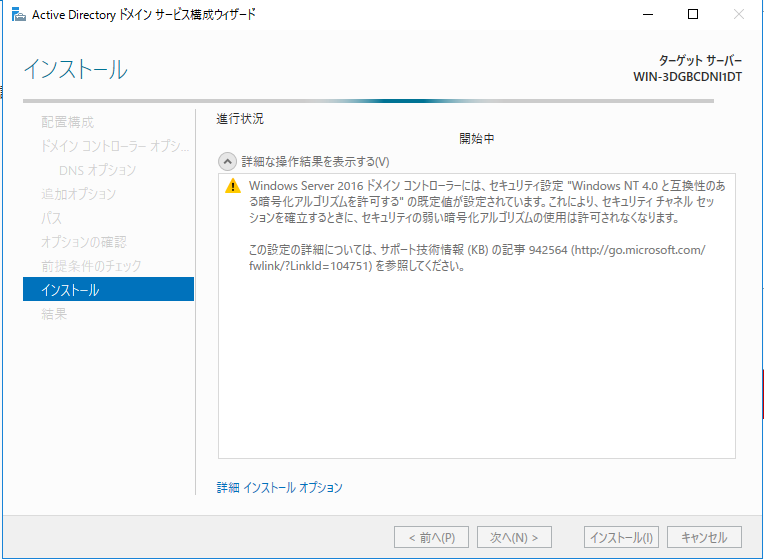Select the highlighted インストール sidebar step
Screen dimensions: 764x559
[x=108, y=289]
